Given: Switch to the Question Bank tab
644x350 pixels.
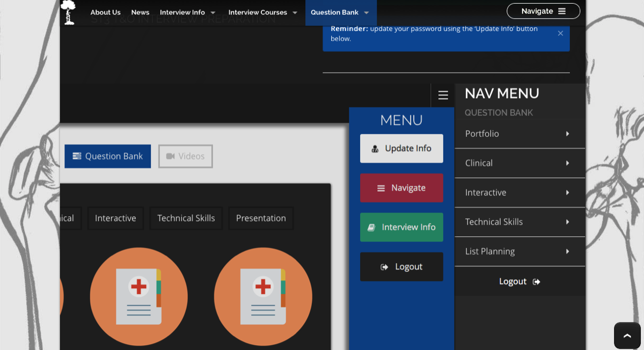Looking at the screenshot, I should coord(107,156).
